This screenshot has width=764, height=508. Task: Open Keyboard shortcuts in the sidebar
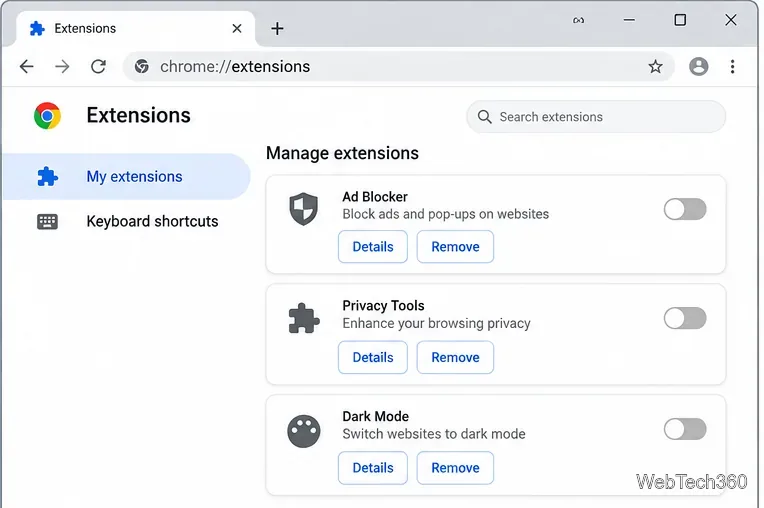tap(127, 222)
